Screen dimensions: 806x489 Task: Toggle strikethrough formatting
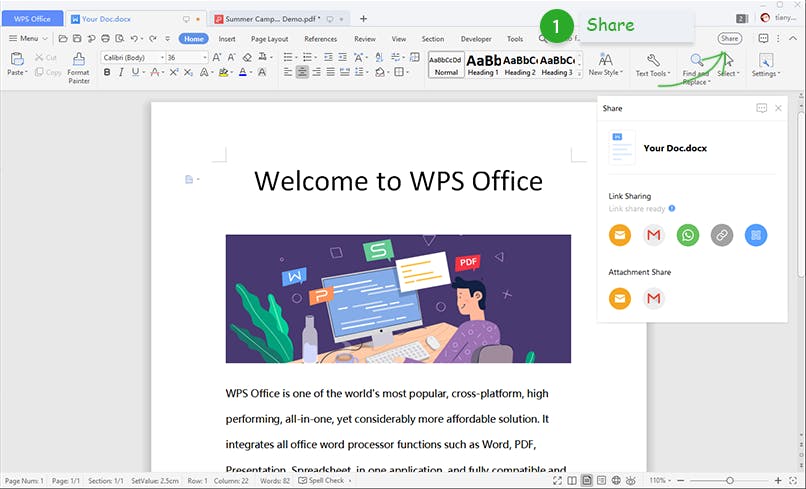[154, 73]
